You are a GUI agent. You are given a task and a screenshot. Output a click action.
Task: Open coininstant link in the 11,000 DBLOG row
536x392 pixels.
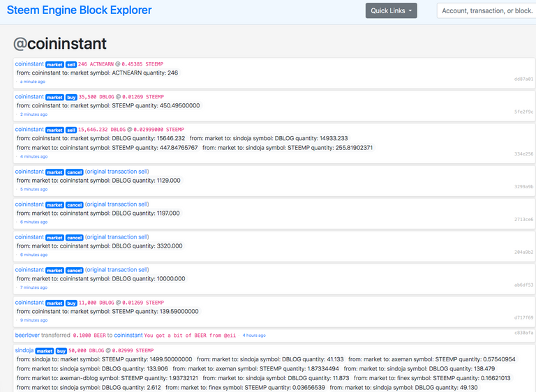coord(29,303)
